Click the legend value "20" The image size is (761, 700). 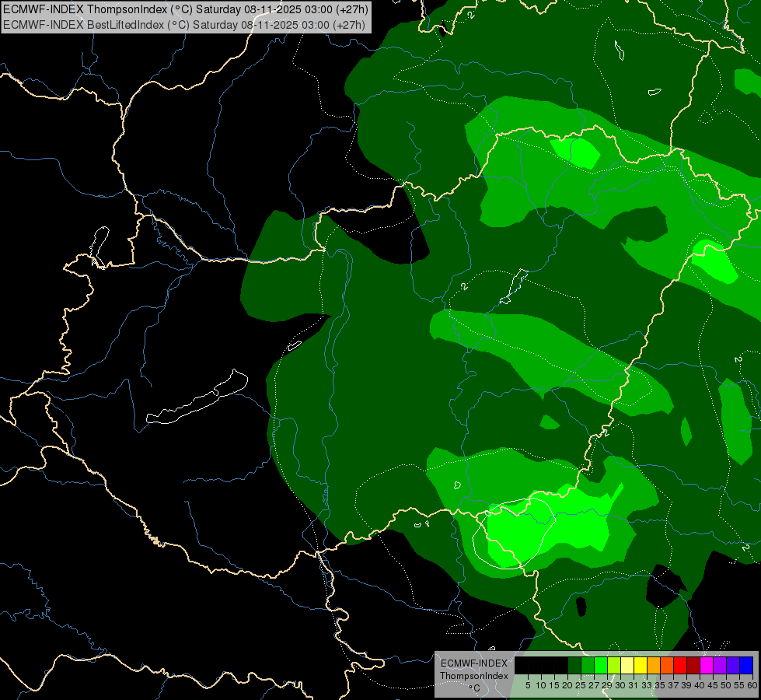click(x=567, y=685)
